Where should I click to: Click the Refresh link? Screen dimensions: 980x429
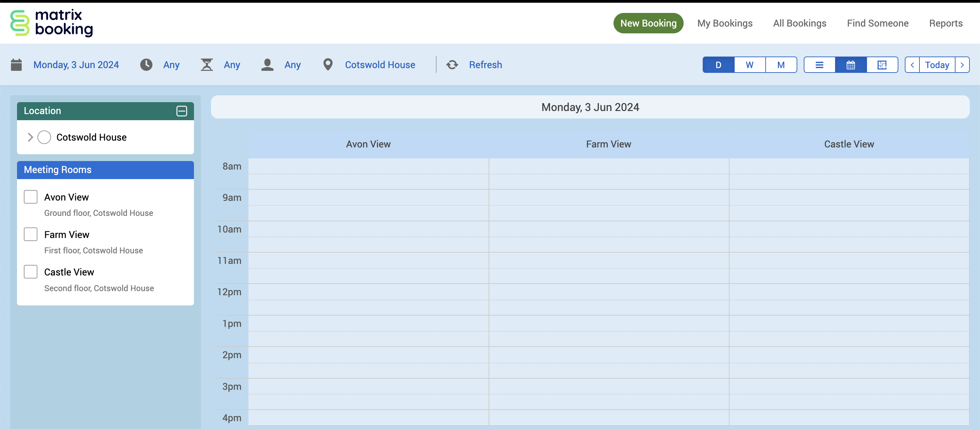point(485,65)
